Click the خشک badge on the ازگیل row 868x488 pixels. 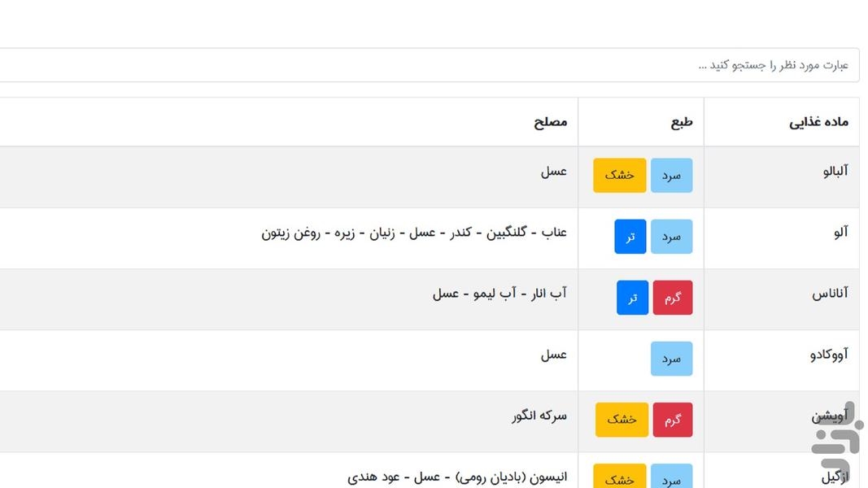pos(622,475)
